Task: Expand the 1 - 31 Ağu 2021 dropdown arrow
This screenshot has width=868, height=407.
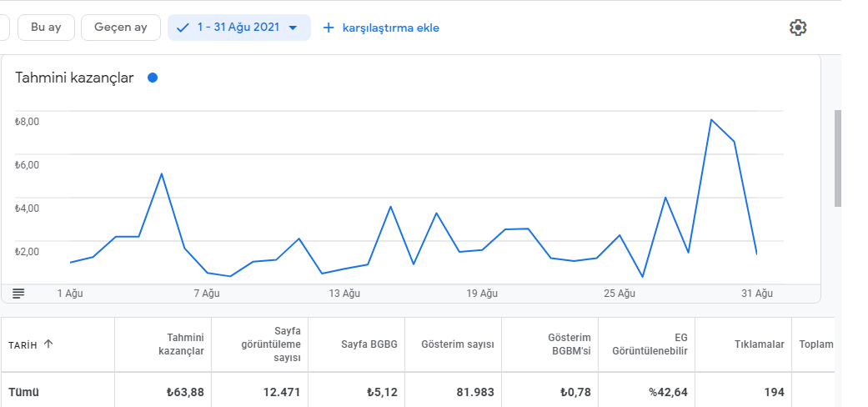Action: click(x=293, y=28)
